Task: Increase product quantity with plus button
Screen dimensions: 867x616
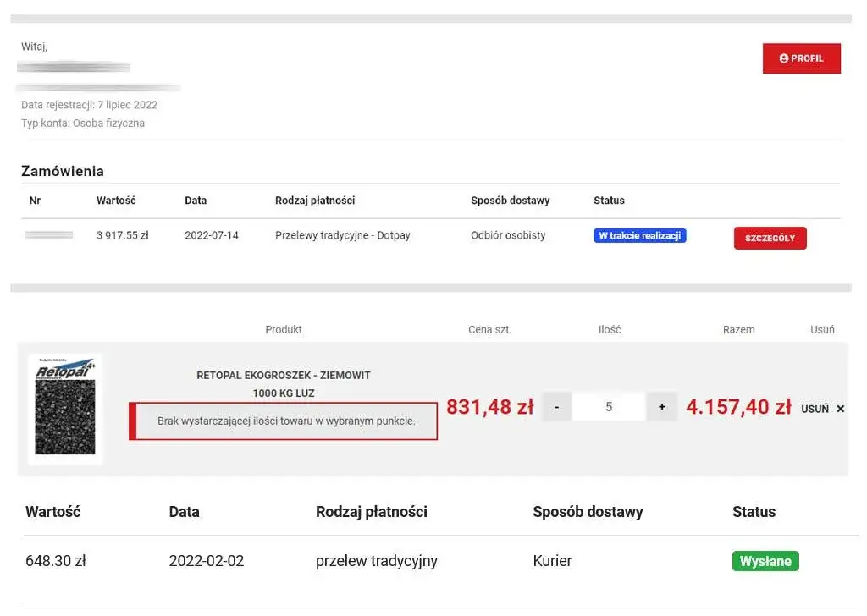Action: 662,407
